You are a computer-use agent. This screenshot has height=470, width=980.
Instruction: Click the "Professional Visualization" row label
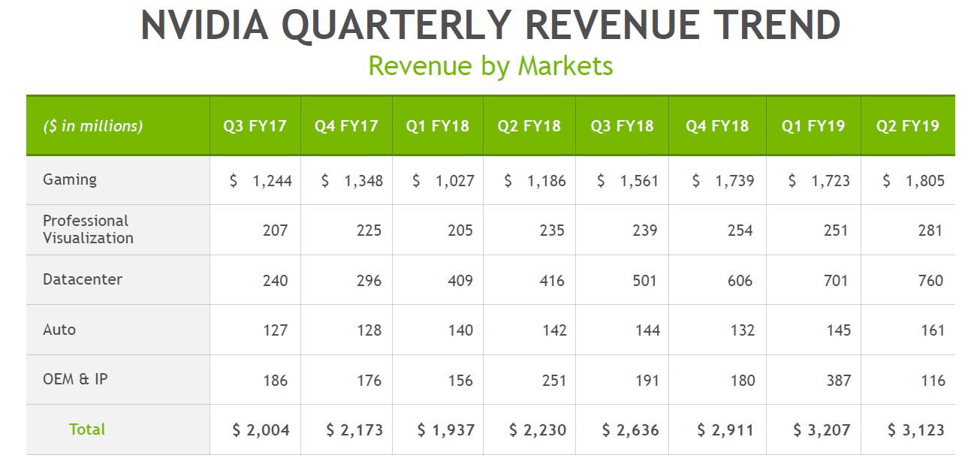[x=88, y=230]
